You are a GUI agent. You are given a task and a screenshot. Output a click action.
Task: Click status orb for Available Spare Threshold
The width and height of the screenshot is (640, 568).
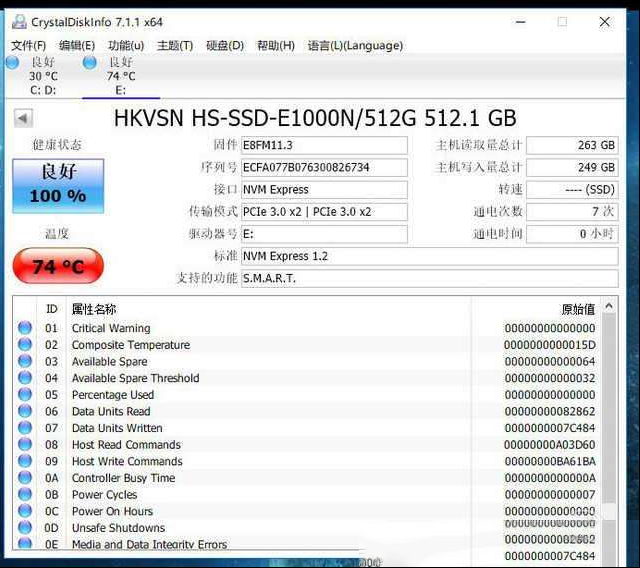pyautogui.click(x=25, y=378)
